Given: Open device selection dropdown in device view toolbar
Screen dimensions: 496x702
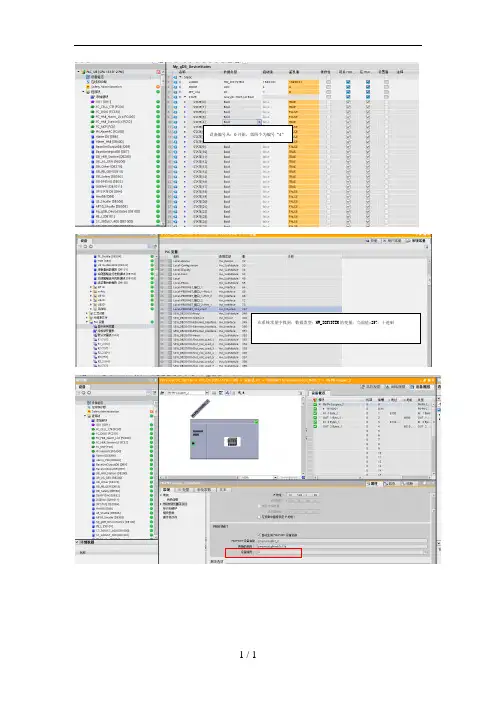Looking at the screenshot, I should 207,393.
